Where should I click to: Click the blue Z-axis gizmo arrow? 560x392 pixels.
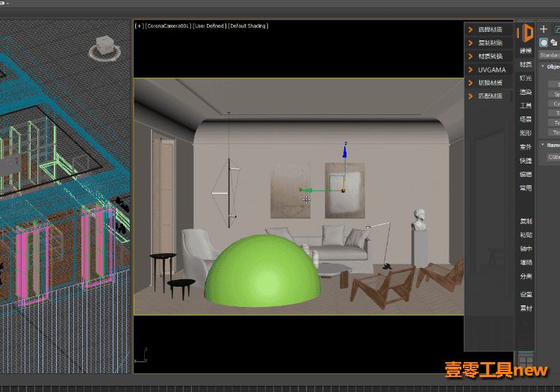coord(345,150)
